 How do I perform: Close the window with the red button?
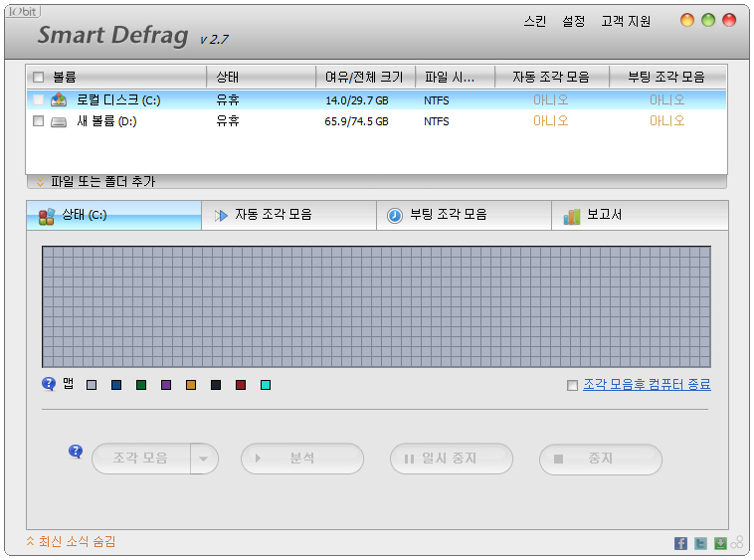pos(729,20)
